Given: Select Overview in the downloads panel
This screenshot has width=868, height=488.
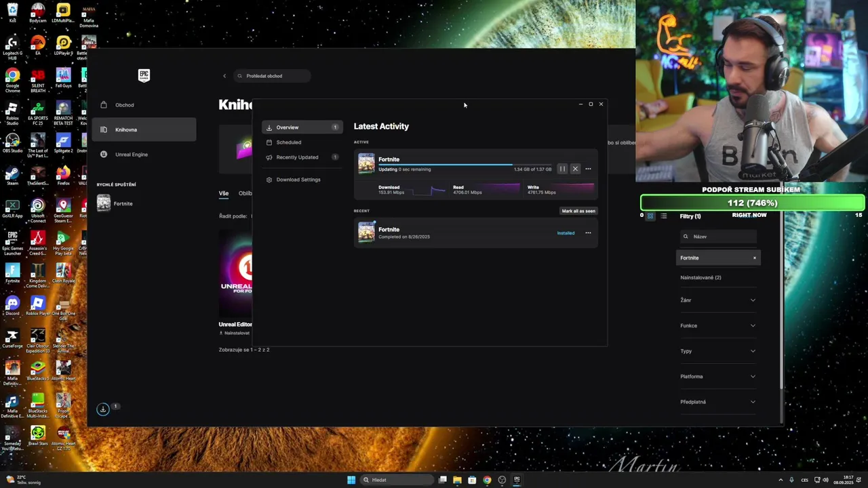Looking at the screenshot, I should (x=302, y=127).
